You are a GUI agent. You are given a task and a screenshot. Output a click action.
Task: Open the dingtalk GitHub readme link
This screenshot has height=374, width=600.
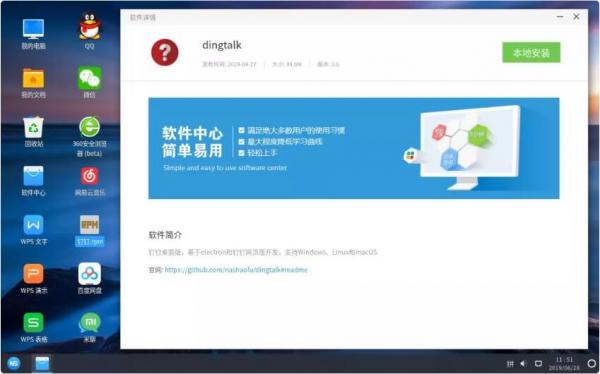tap(236, 270)
